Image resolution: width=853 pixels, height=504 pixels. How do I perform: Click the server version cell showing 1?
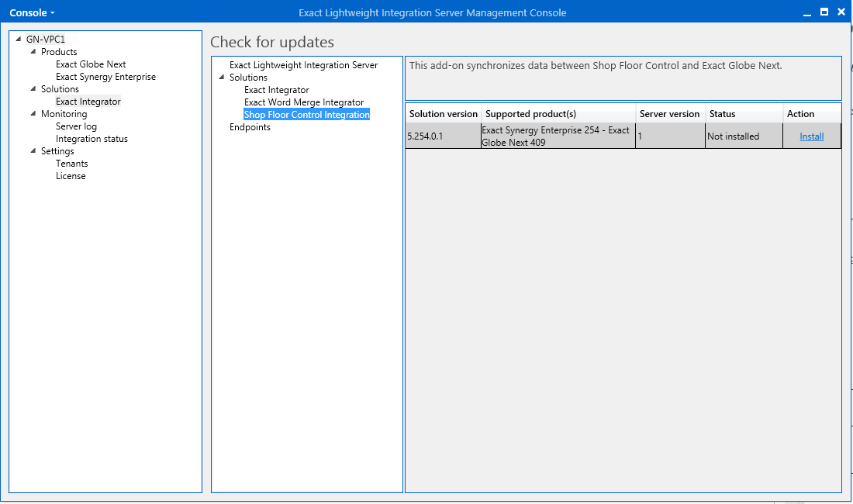tap(671, 136)
